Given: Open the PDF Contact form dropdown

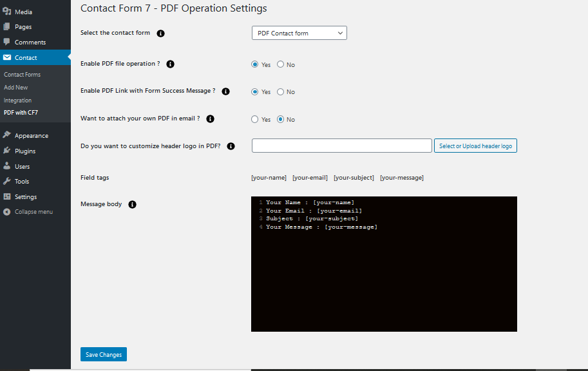Looking at the screenshot, I should [299, 33].
